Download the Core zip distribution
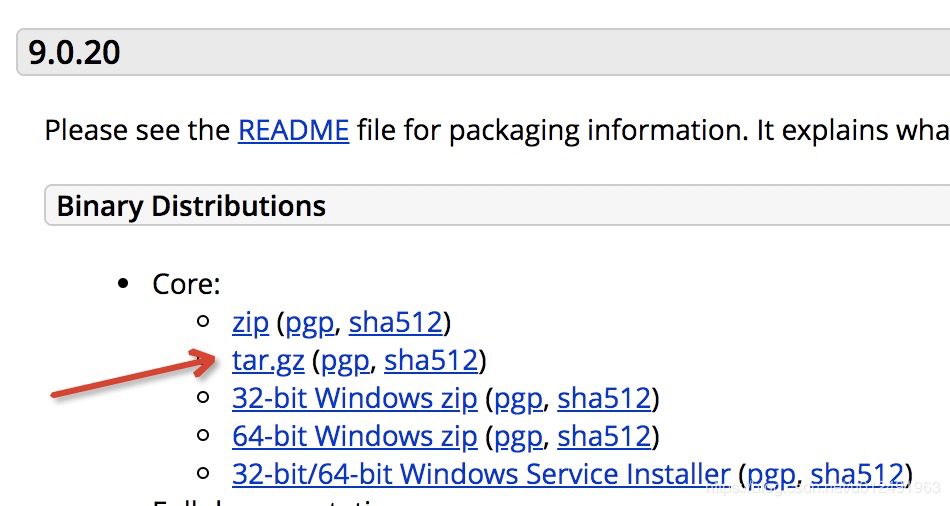This screenshot has height=506, width=950. pyautogui.click(x=250, y=323)
